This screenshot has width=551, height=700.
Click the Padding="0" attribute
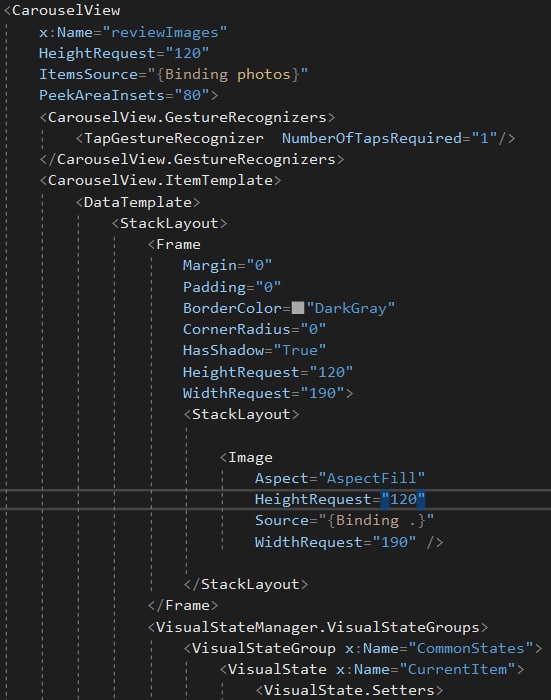[x=232, y=287]
